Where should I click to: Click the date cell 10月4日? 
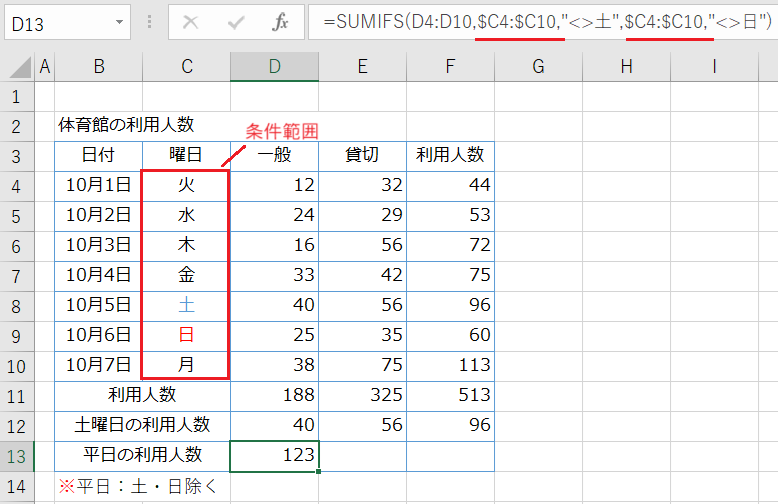pyautogui.click(x=99, y=276)
